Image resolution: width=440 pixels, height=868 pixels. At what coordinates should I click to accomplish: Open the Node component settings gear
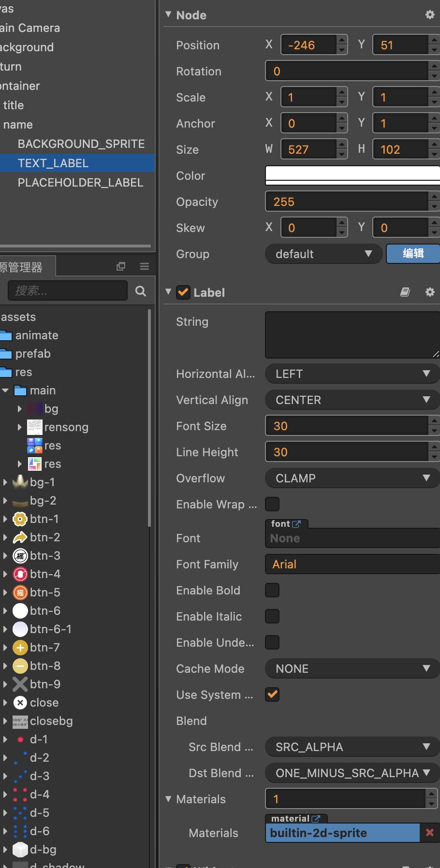pos(429,15)
